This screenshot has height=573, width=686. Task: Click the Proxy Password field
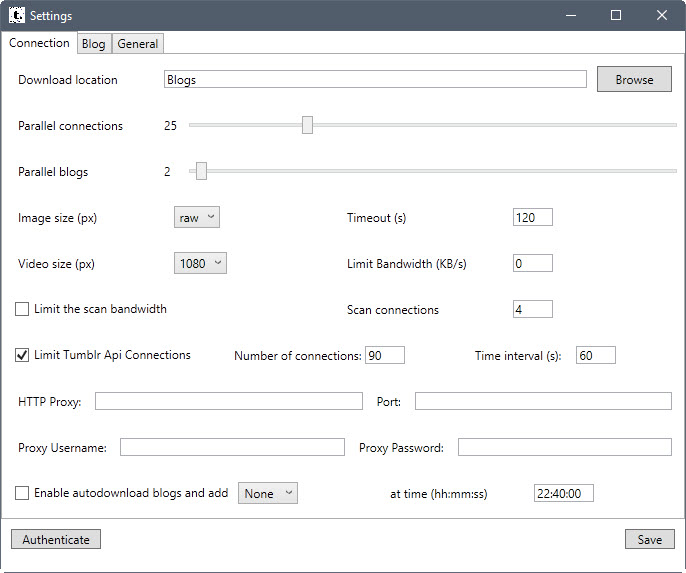point(565,447)
